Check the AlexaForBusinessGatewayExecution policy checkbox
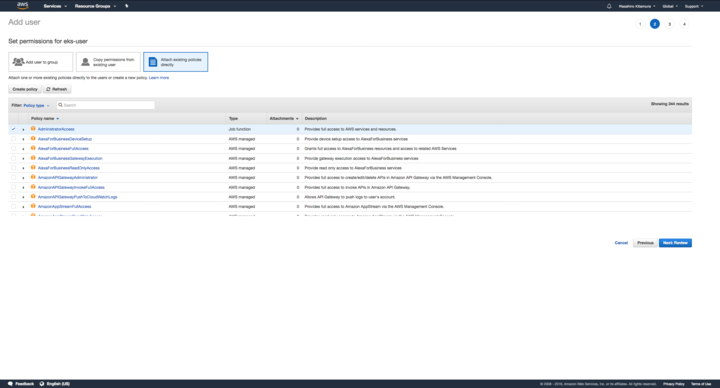The height and width of the screenshot is (388, 720). [13, 158]
